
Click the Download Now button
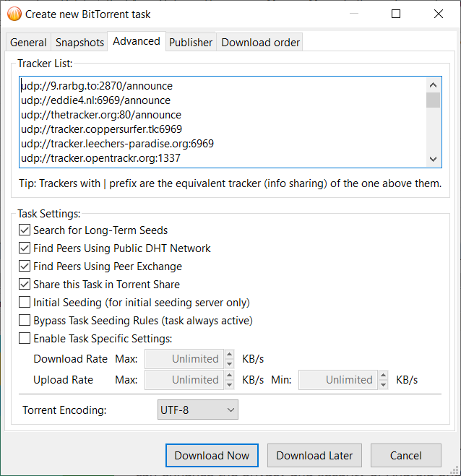tap(212, 456)
